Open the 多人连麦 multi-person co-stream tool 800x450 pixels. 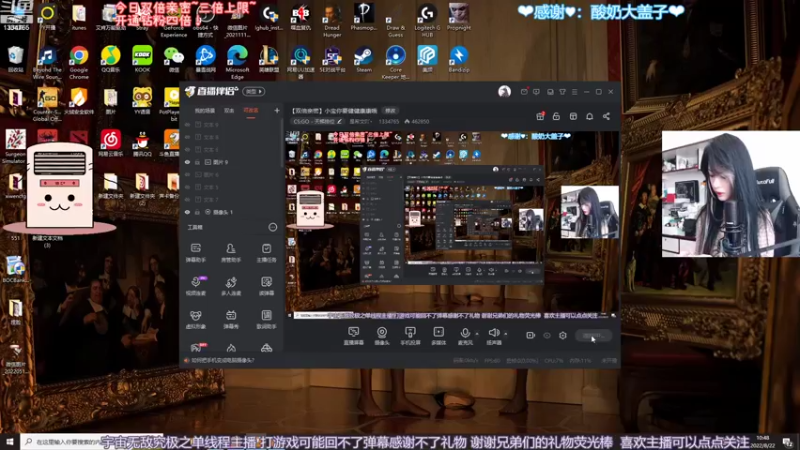(x=231, y=286)
